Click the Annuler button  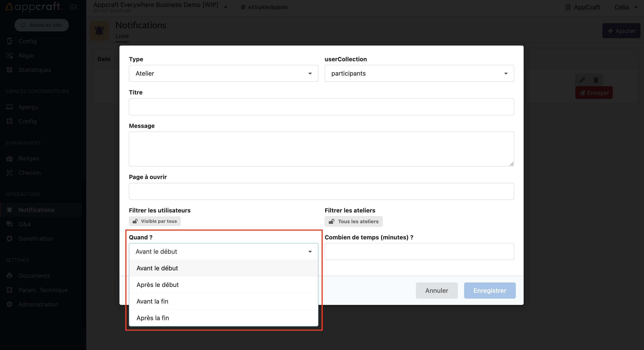437,291
